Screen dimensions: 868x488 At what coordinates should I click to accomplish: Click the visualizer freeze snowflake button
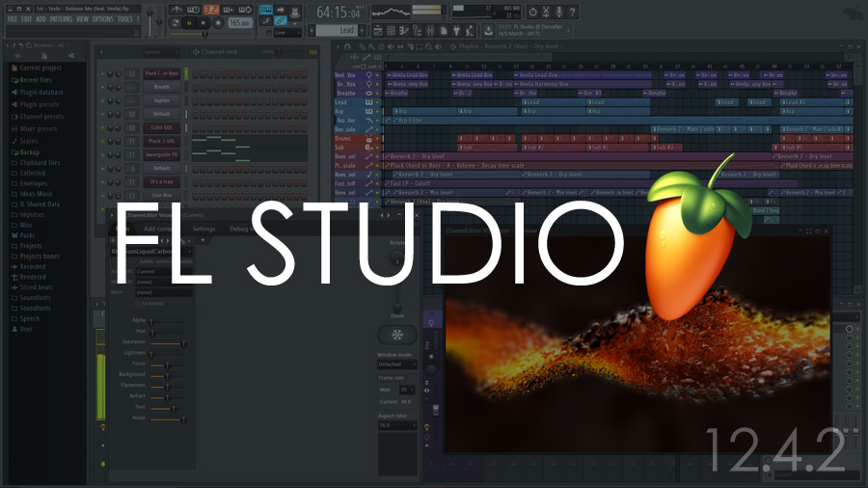click(397, 335)
